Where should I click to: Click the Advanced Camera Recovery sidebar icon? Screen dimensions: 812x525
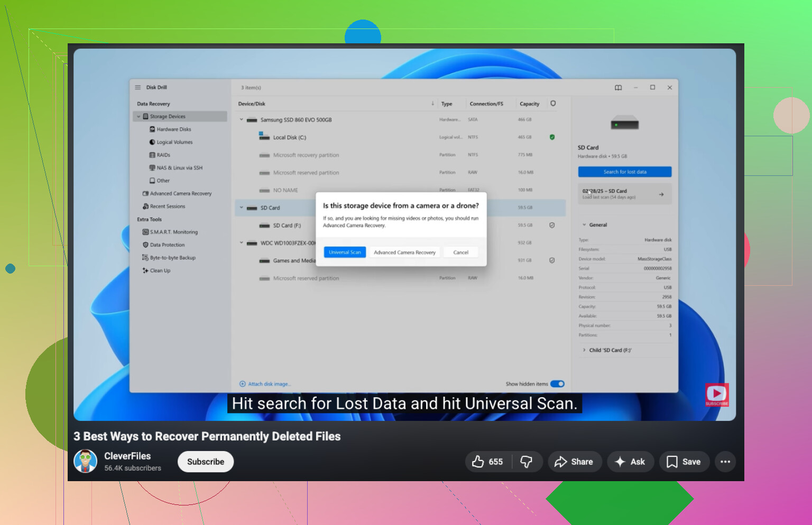145,194
